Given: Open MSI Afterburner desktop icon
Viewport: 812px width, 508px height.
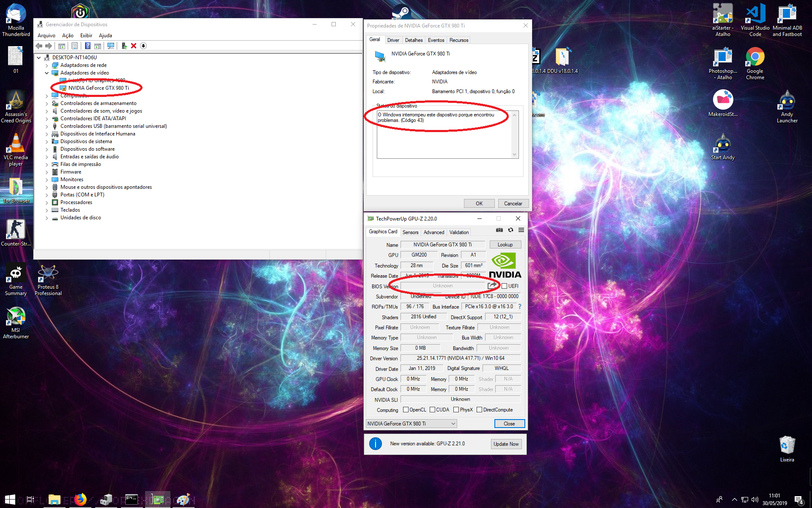Looking at the screenshot, I should click(x=16, y=322).
